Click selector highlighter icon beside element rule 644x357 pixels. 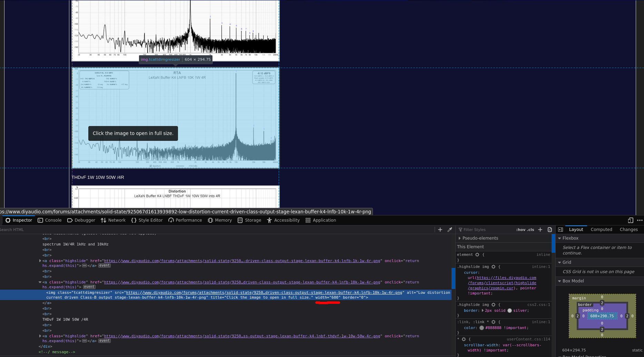(x=477, y=254)
